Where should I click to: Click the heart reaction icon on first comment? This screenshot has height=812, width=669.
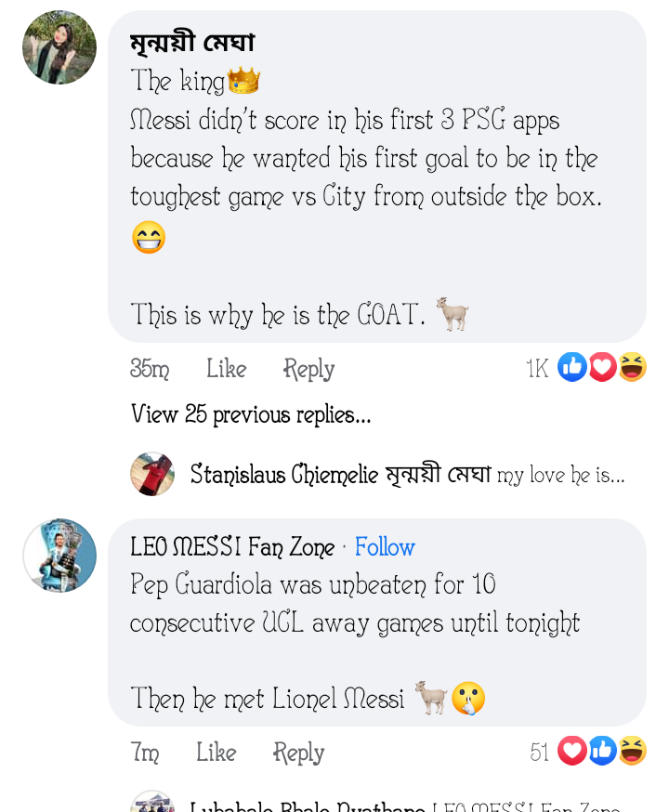(x=602, y=367)
